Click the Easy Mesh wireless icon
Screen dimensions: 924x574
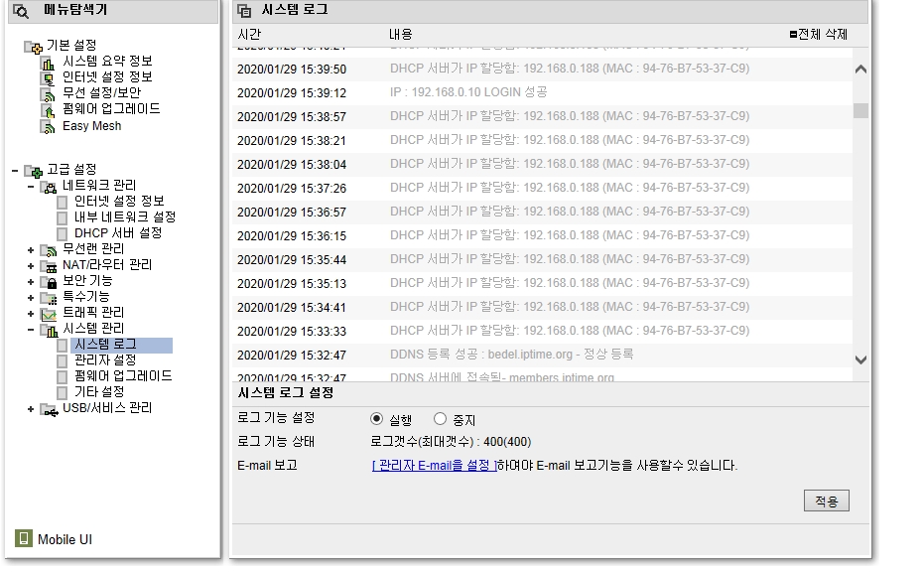point(49,126)
